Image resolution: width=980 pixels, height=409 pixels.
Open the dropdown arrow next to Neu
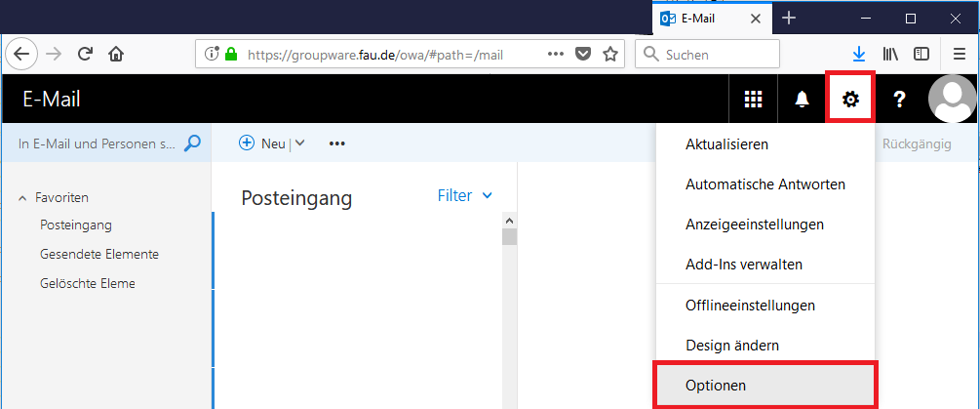[x=299, y=143]
